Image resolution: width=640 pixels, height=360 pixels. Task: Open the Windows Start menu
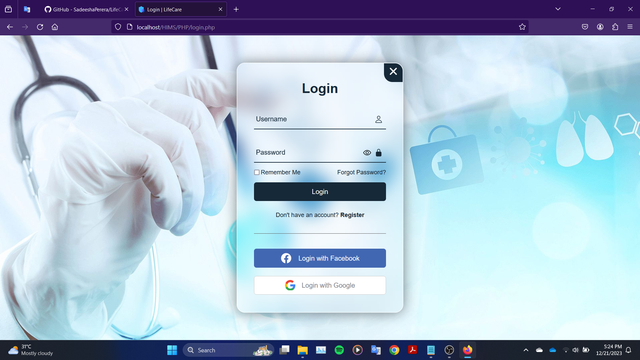(x=172, y=350)
